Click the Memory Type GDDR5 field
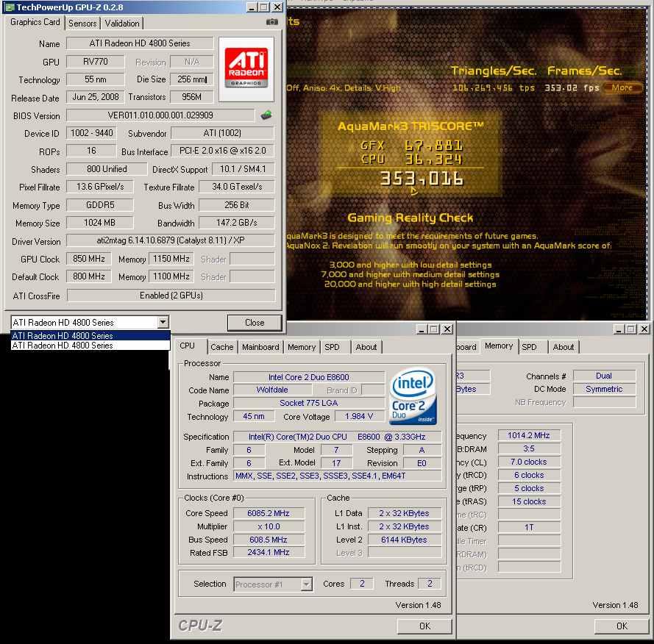654x644 pixels. pos(100,205)
